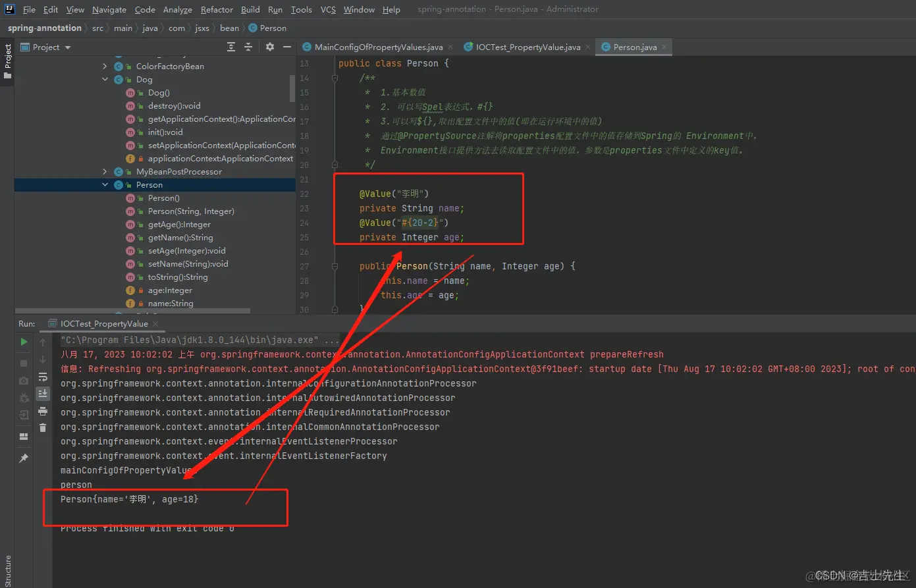
Task: Click method icon beside Dog() constructor
Action: pos(130,93)
